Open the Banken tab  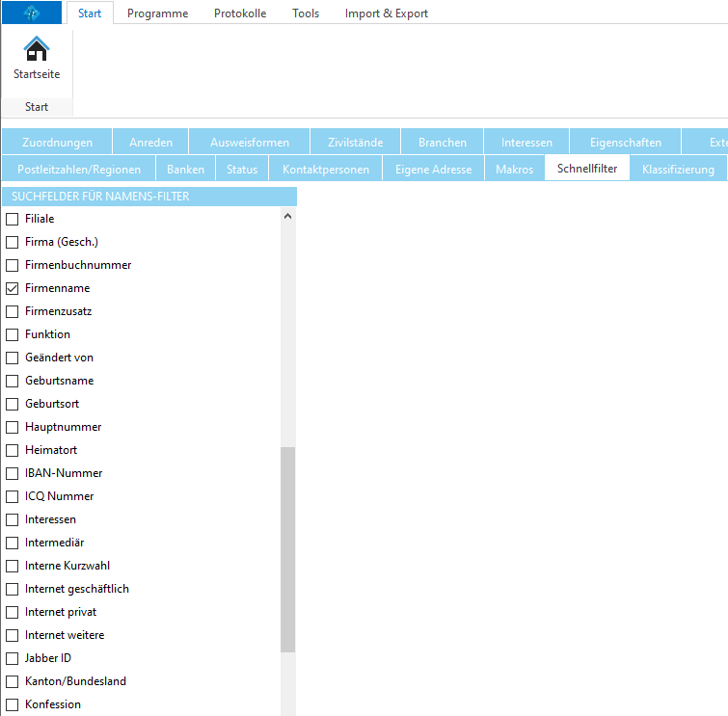point(185,170)
